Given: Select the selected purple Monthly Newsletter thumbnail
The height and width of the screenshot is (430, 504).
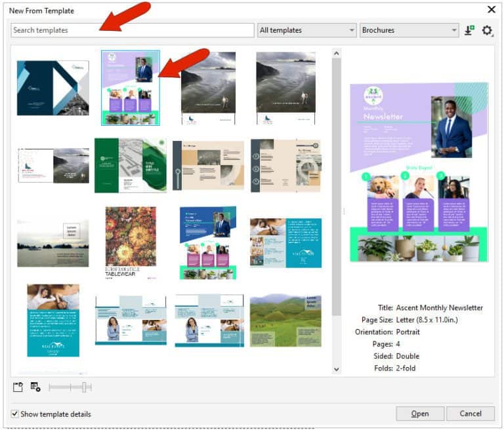Looking at the screenshot, I should click(x=131, y=88).
